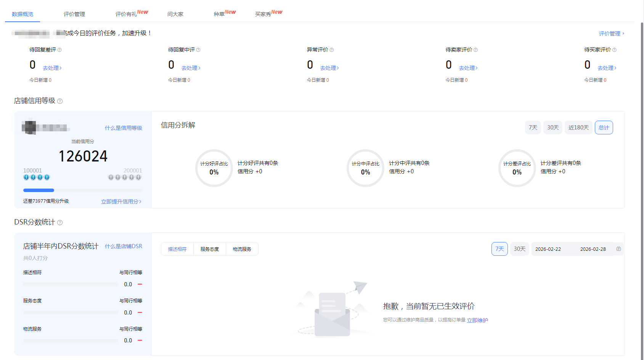Set DSR chart range to 7天
644x360 pixels.
[499, 249]
